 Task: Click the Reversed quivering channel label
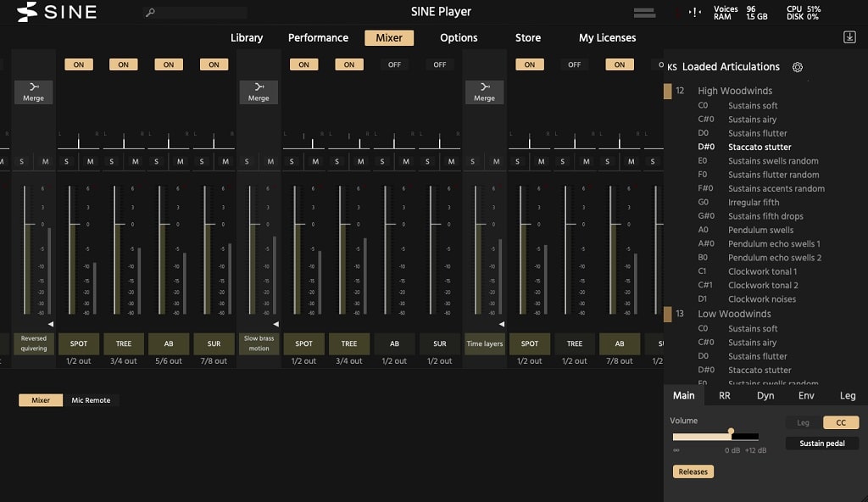33,343
